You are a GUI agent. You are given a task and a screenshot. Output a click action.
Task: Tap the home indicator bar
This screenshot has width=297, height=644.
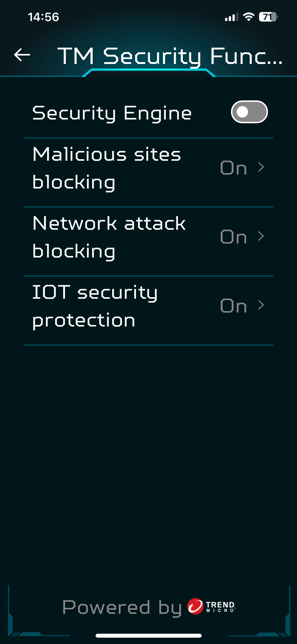pyautogui.click(x=149, y=636)
